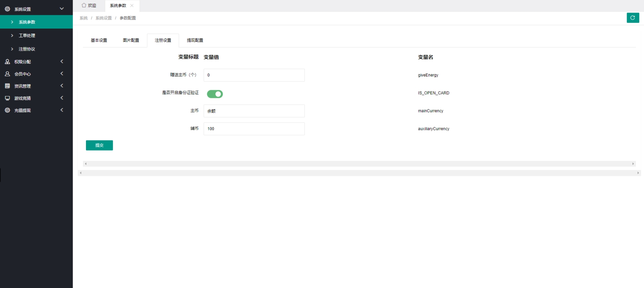This screenshot has height=288, width=644.
Task: Collapse the 系统设置 menu chevron
Action: pos(62,9)
